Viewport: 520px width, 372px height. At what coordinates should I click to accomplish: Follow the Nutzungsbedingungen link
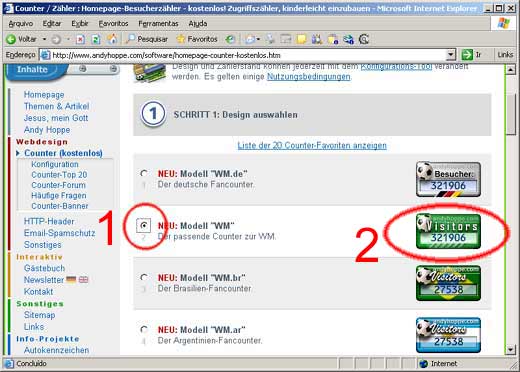(x=309, y=77)
